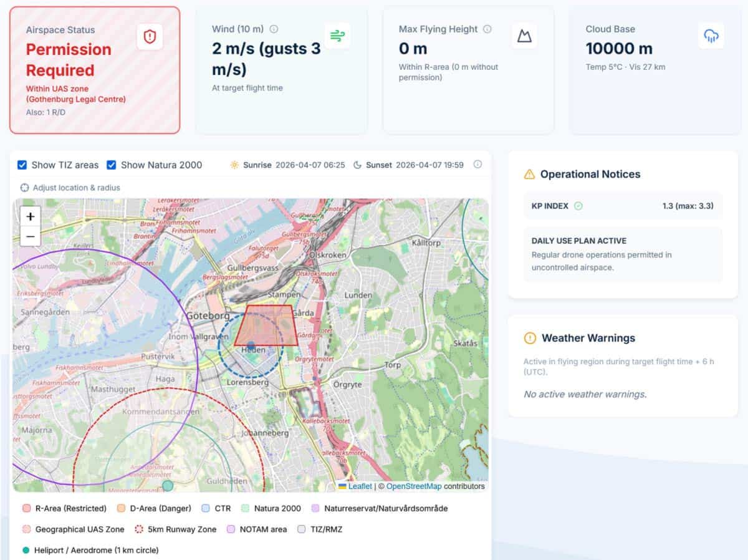Open info tooltip next to Max Flying Height
This screenshot has height=560, width=748.
[x=487, y=29]
